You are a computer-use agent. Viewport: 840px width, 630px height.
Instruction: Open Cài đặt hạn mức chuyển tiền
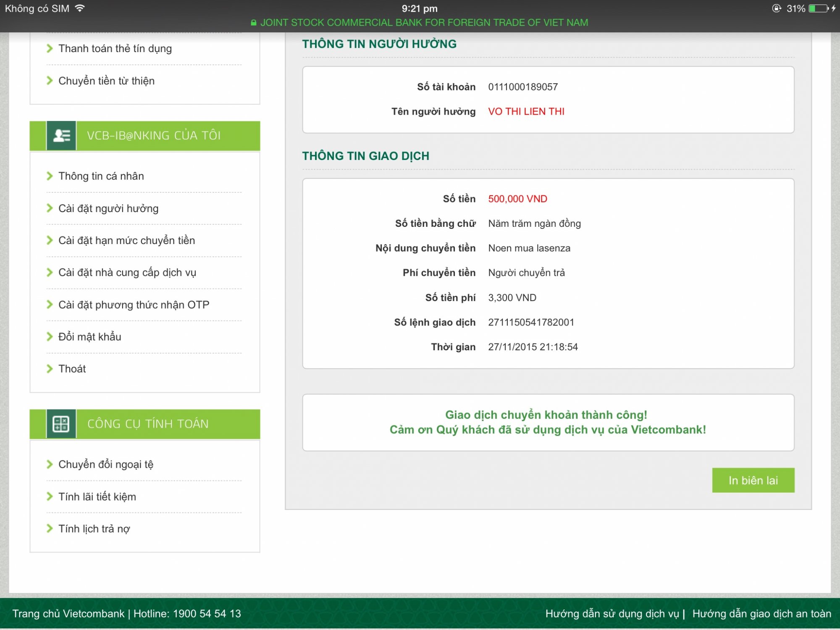126,240
